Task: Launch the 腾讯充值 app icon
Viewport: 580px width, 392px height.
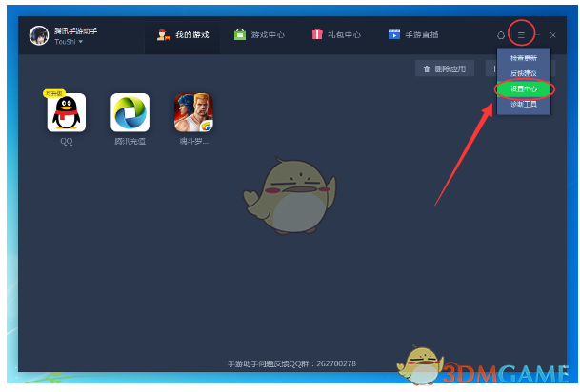Action: [130, 112]
